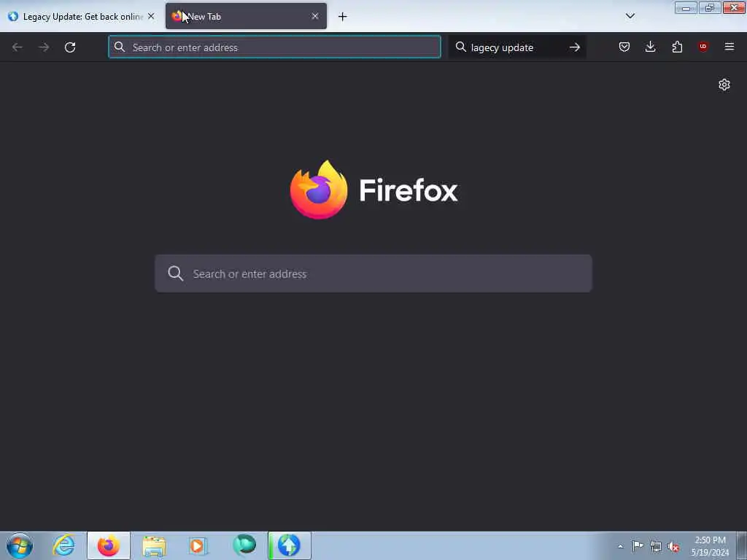The width and height of the screenshot is (747, 560).
Task: Submit search with the arrow button
Action: tap(575, 47)
